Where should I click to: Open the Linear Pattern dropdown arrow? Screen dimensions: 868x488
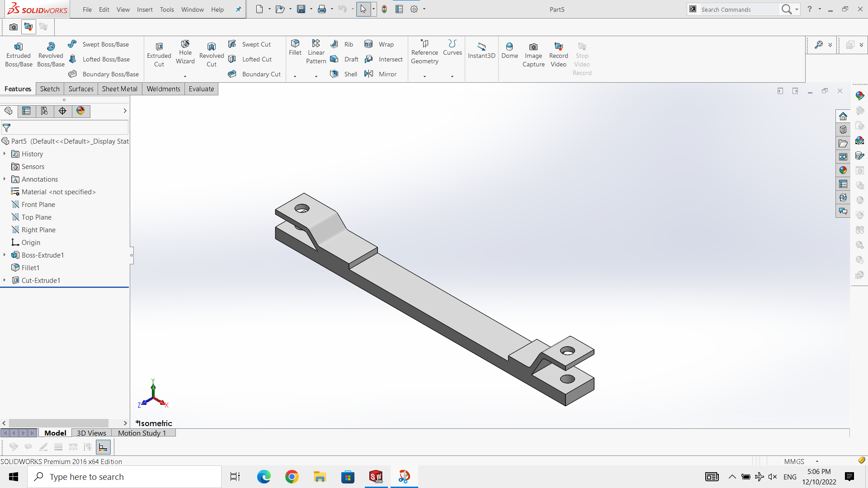[x=316, y=76]
